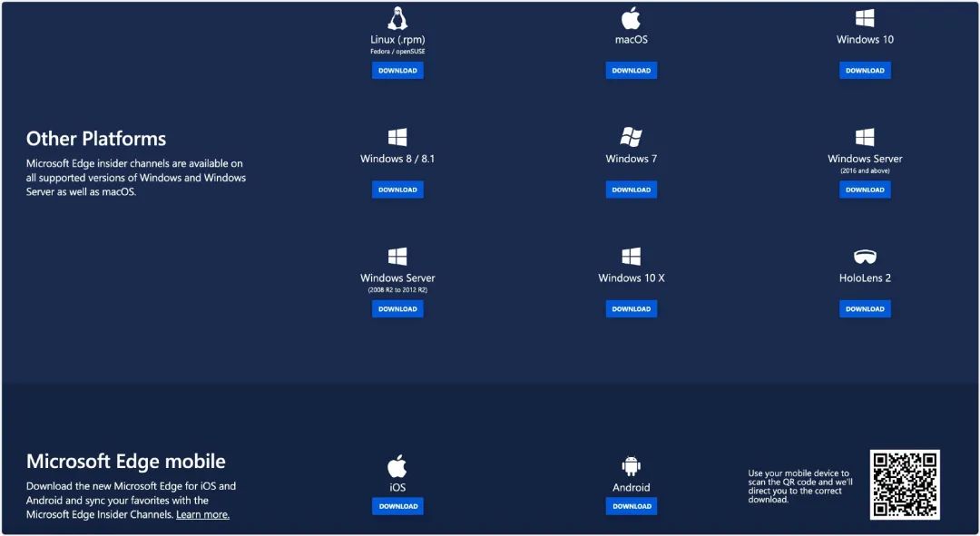Click the iOS Apple logo icon
Image resolution: width=980 pixels, height=536 pixels.
click(x=397, y=466)
